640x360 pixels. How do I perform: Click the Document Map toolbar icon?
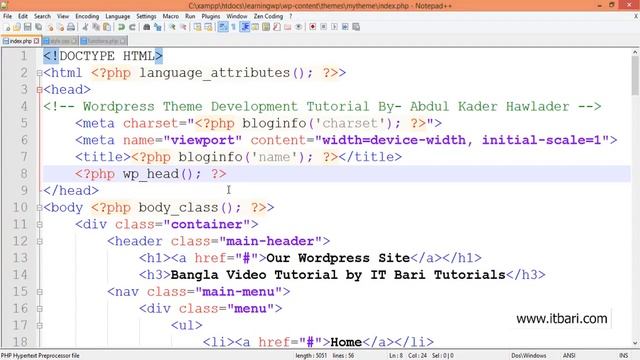[266, 27]
